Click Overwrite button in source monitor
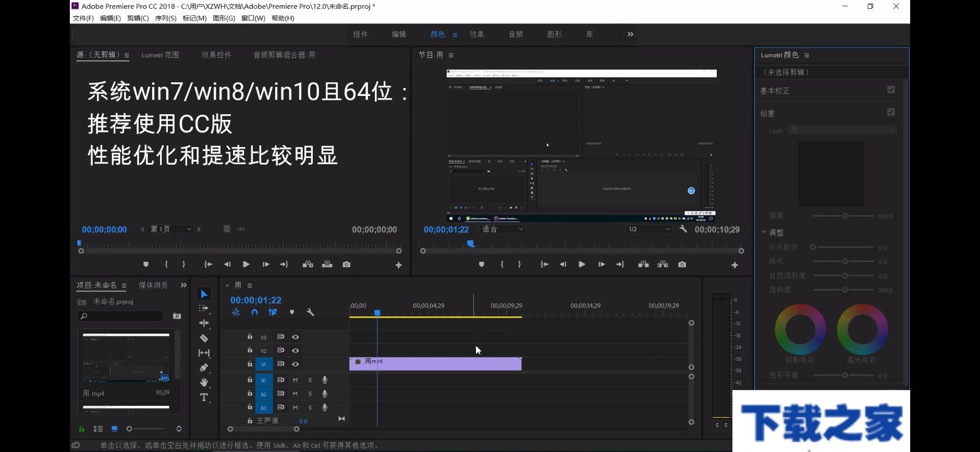 point(327,264)
